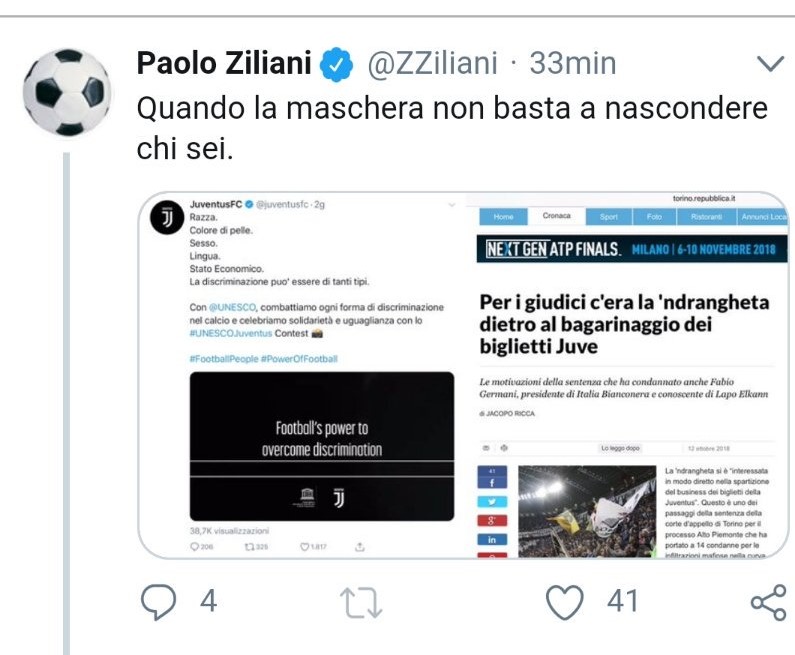This screenshot has height=655, width=795.
Task: Open the reply speech bubble icon
Action: [x=159, y=602]
